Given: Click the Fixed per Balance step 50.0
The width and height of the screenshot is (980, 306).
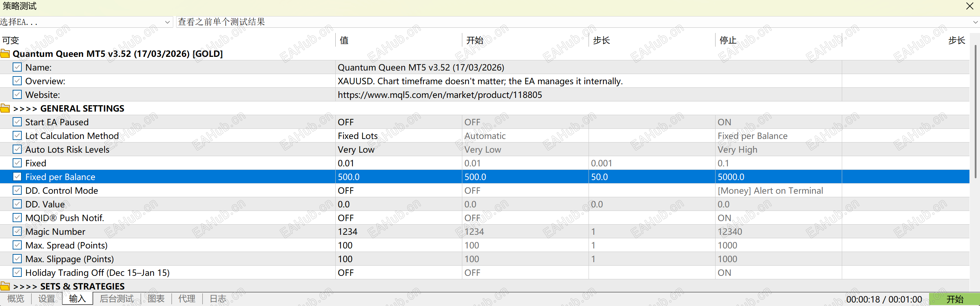Looking at the screenshot, I should [652, 177].
